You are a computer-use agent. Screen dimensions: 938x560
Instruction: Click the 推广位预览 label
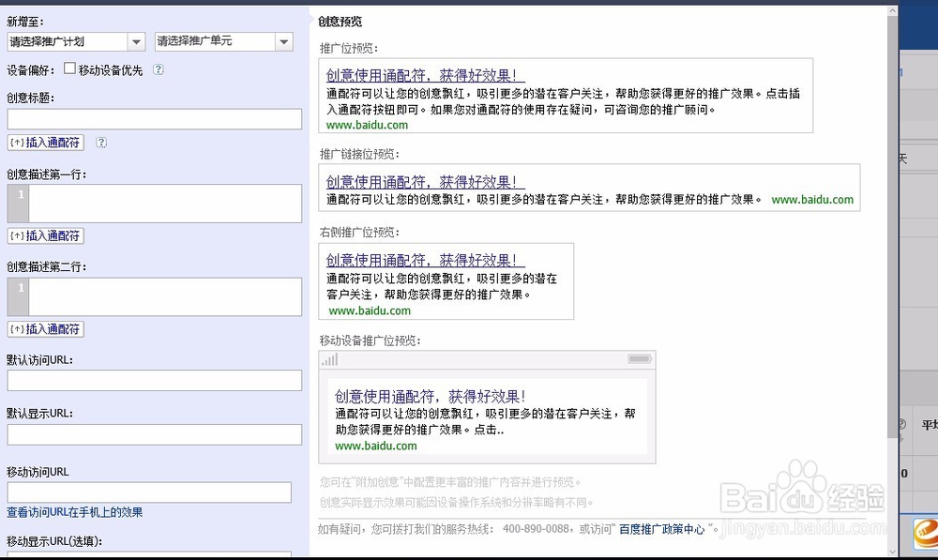click(x=349, y=49)
